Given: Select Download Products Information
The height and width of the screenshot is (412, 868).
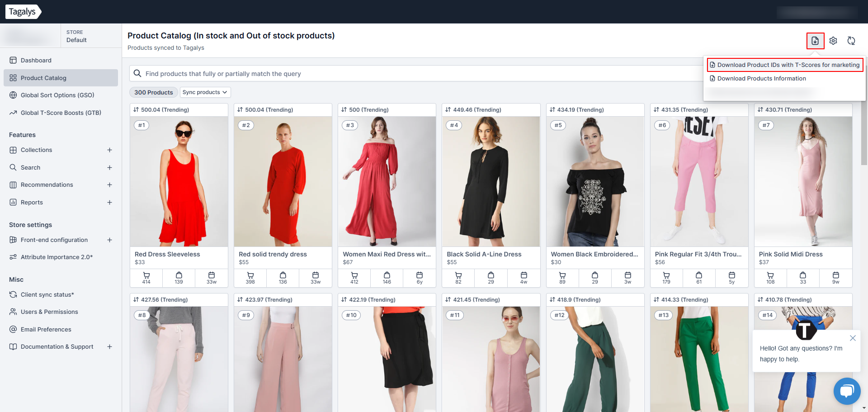Looking at the screenshot, I should tap(758, 78).
